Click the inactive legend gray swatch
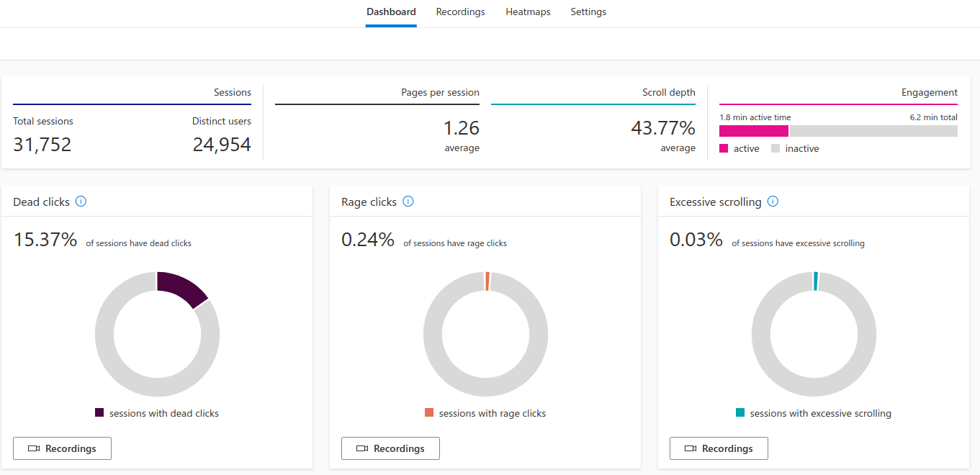The image size is (980, 475). (776, 148)
